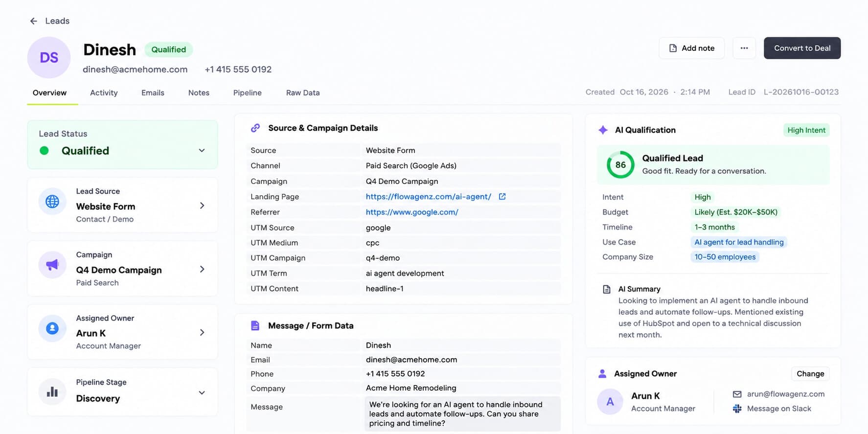The height and width of the screenshot is (434, 868).
Task: Click the purple person icon by Assigned Owner heading
Action: 602,373
